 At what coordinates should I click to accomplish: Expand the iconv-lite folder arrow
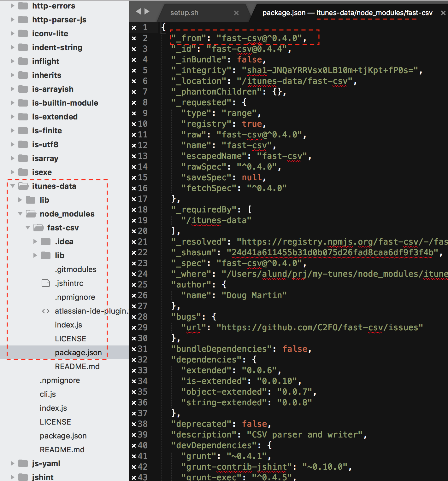pyautogui.click(x=12, y=33)
